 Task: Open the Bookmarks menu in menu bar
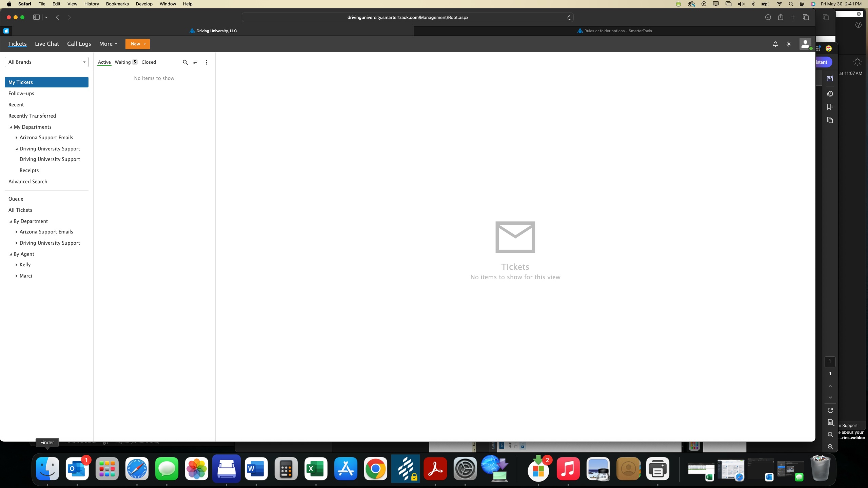coord(117,4)
